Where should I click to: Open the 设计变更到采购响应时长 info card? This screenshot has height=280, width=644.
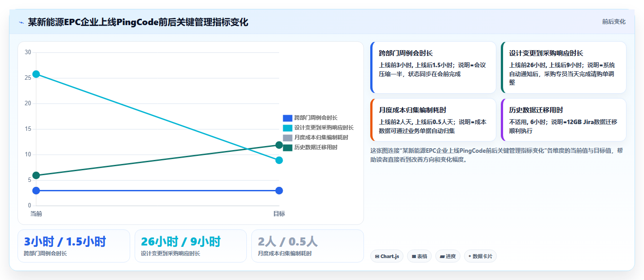[563, 68]
